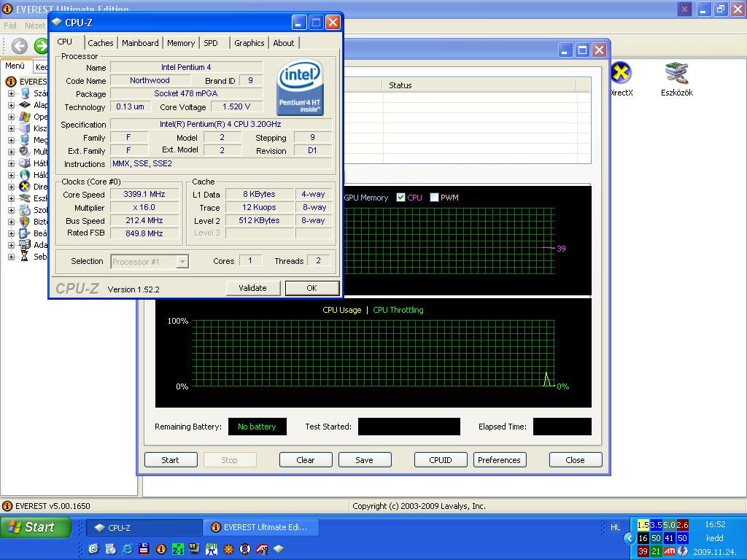Expand the Alap tree node
The height and width of the screenshot is (560, 747).
pyautogui.click(x=11, y=105)
